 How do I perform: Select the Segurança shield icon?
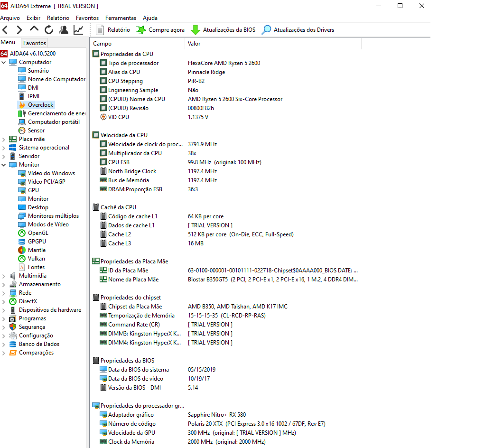(13, 327)
